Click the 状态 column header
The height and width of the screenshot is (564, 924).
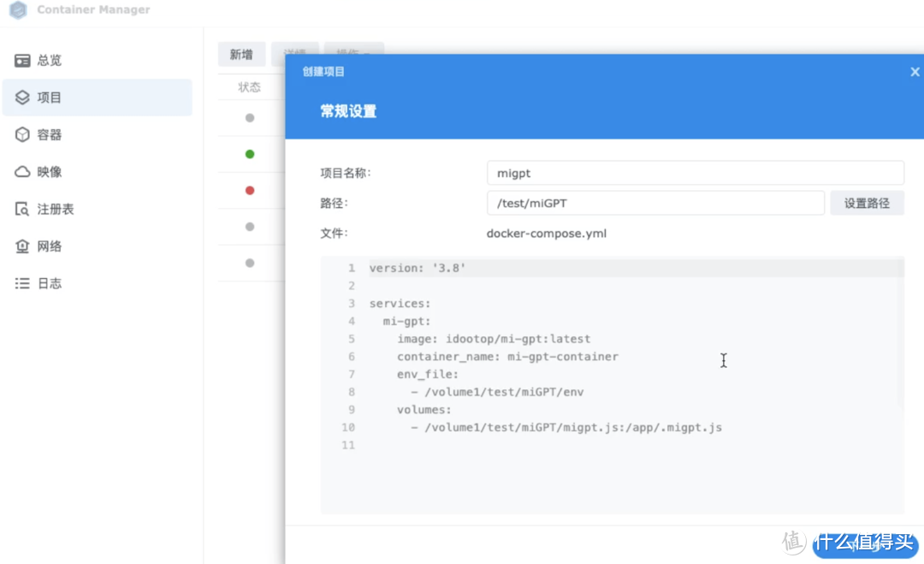[x=250, y=87]
